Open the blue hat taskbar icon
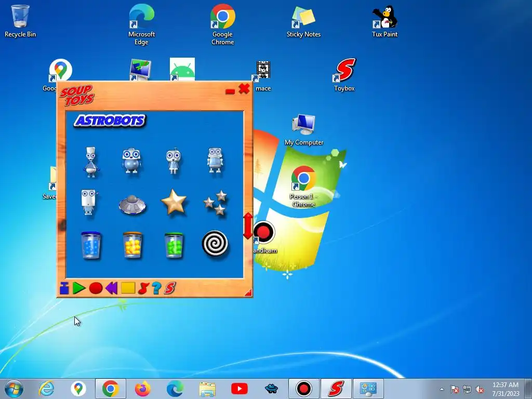532x399 pixels. tap(271, 389)
